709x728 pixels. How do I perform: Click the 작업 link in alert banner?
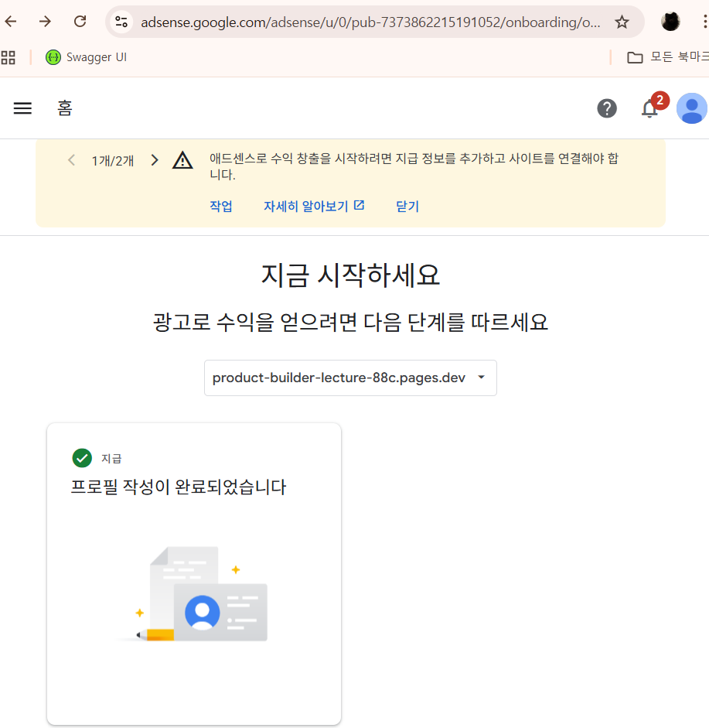pyautogui.click(x=221, y=206)
